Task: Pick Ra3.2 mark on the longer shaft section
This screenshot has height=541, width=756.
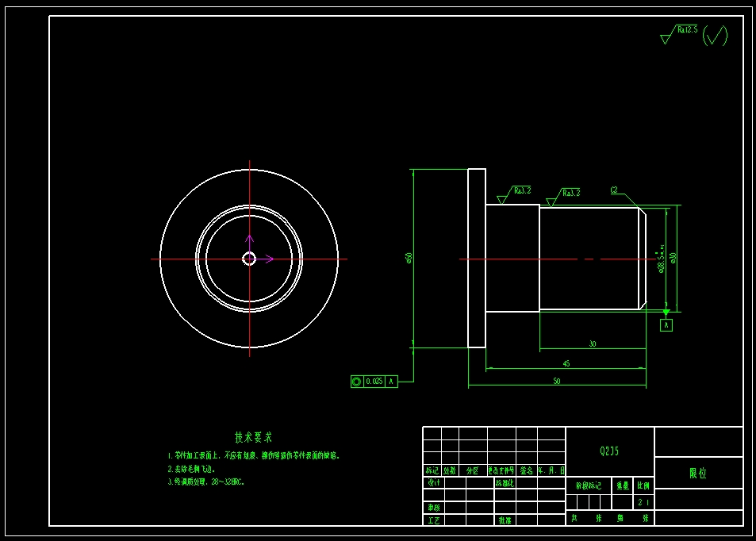Action: coord(563,198)
